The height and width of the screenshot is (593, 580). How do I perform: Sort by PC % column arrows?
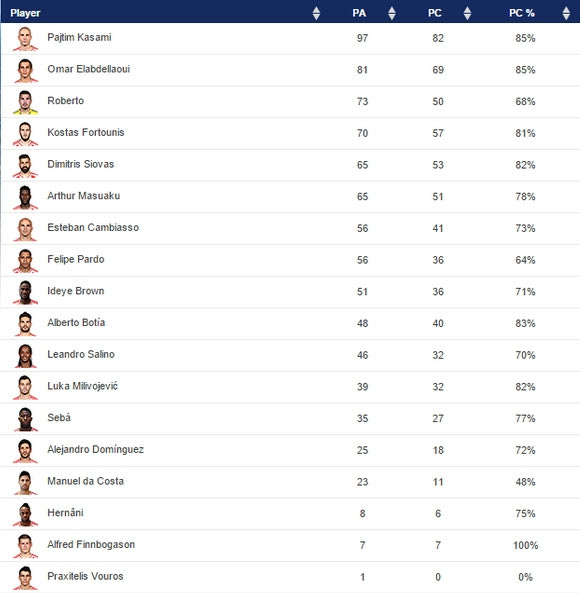(x=566, y=13)
